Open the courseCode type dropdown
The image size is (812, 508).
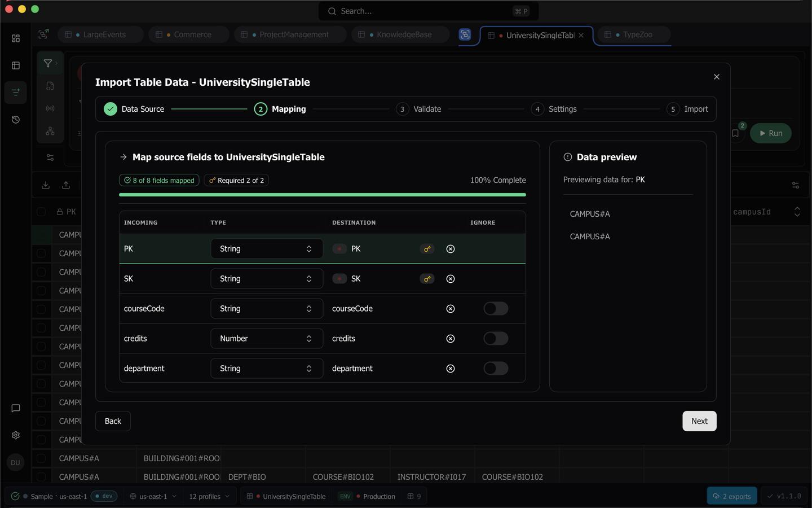tap(267, 309)
